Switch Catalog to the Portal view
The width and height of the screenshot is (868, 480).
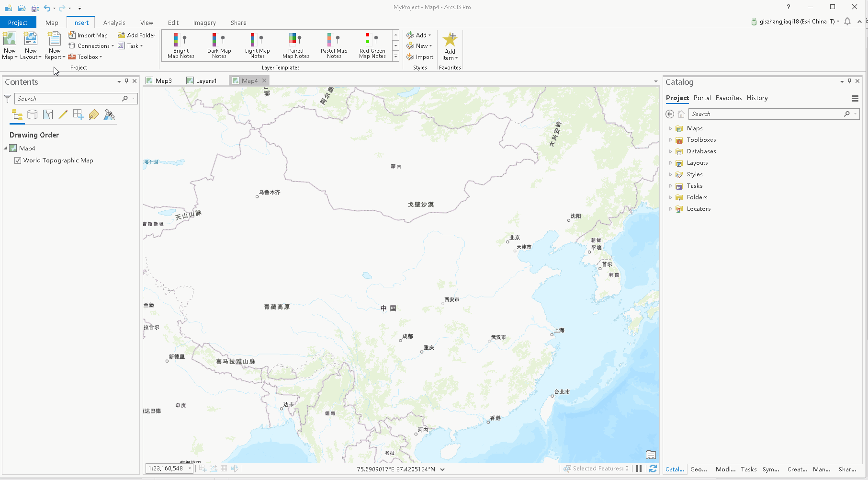[x=702, y=98]
